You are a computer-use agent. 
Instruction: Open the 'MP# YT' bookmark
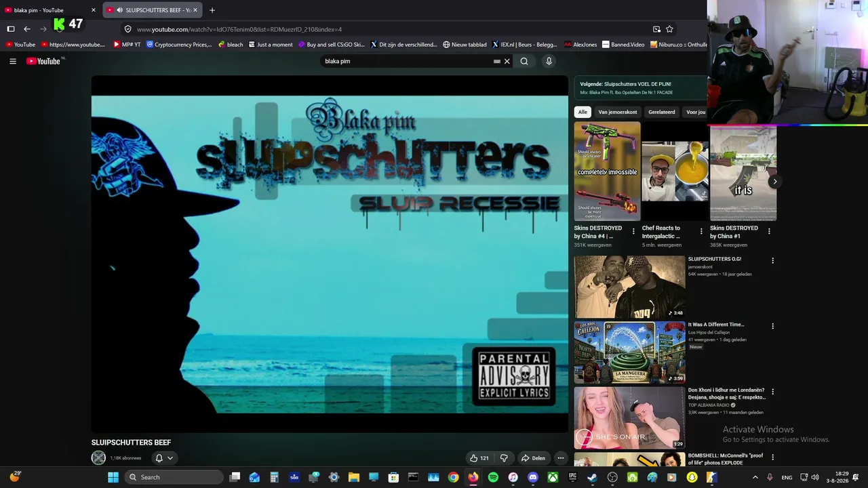coord(127,45)
